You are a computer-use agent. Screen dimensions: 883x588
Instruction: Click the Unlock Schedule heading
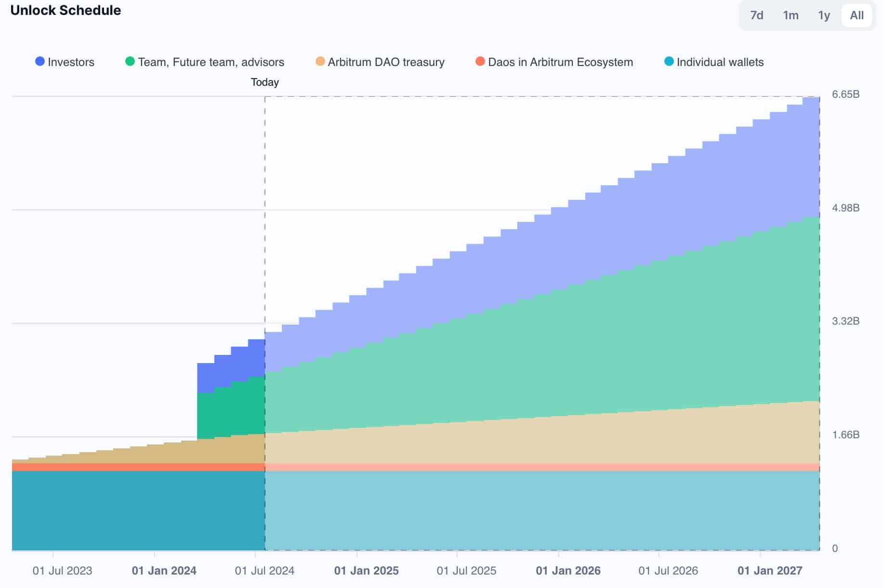[66, 11]
